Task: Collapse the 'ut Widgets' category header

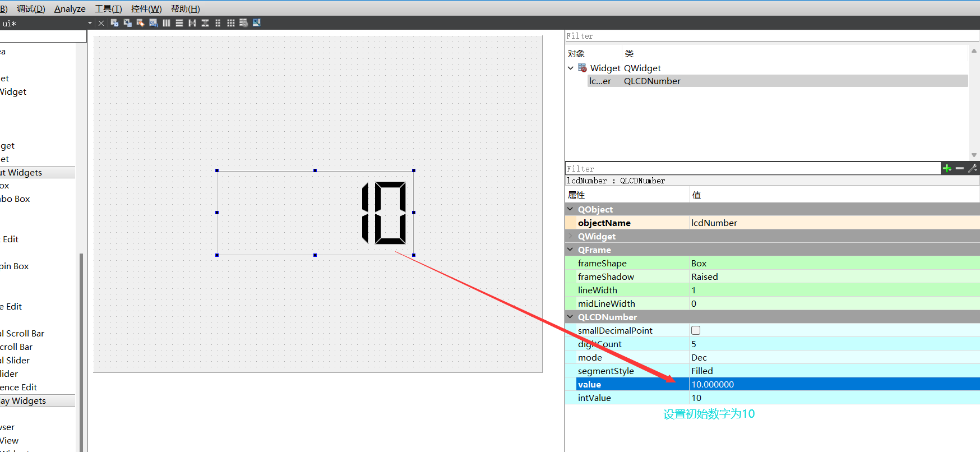Action: tap(38, 172)
